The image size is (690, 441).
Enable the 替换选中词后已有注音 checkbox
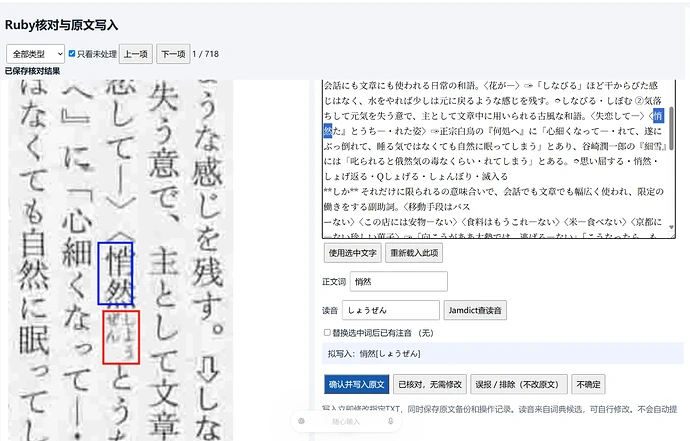[327, 333]
